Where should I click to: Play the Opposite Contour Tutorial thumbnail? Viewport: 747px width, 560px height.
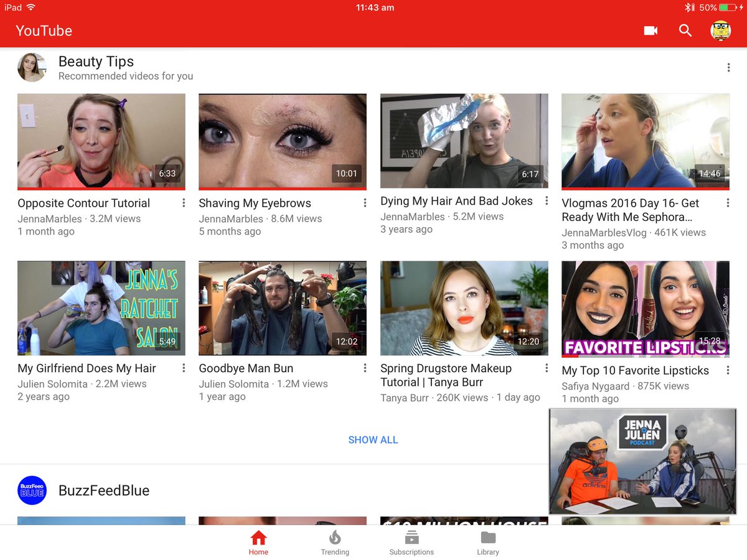(x=101, y=141)
